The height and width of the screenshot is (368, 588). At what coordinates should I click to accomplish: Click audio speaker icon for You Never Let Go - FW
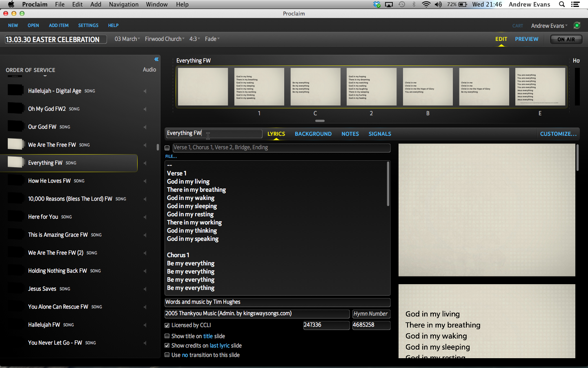145,343
